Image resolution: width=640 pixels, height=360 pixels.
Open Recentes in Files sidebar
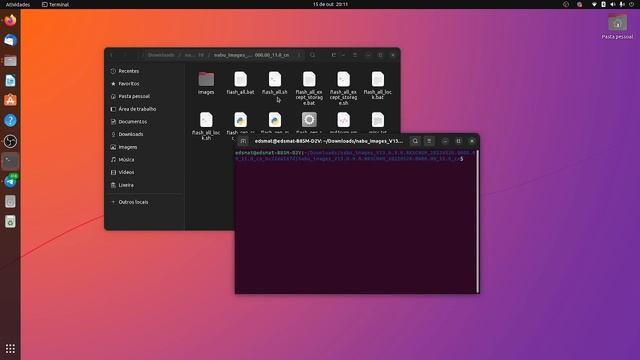pyautogui.click(x=144, y=71)
